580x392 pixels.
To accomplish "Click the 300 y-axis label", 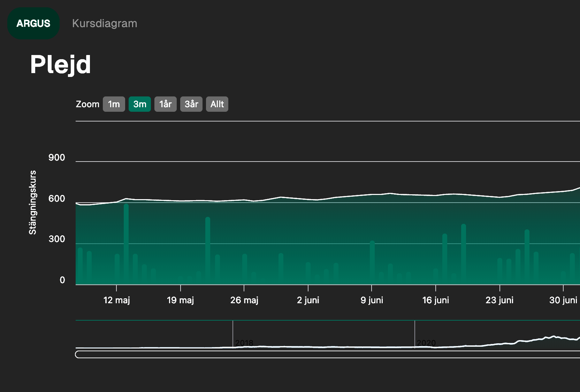I will tap(57, 239).
